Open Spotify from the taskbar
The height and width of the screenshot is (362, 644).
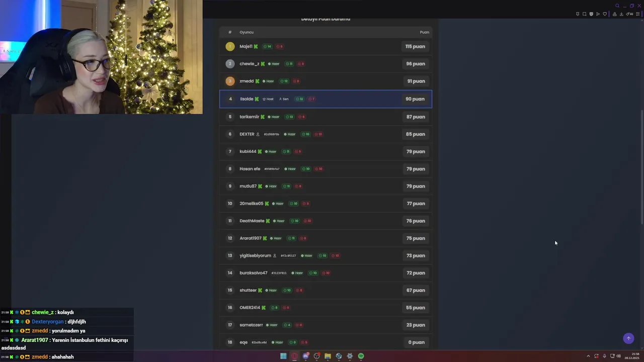coord(361,356)
